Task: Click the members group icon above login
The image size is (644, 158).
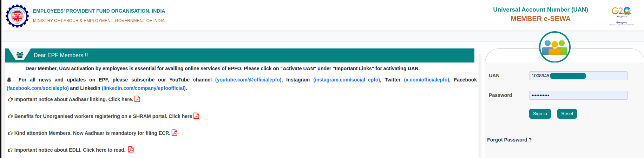Action: (x=554, y=47)
